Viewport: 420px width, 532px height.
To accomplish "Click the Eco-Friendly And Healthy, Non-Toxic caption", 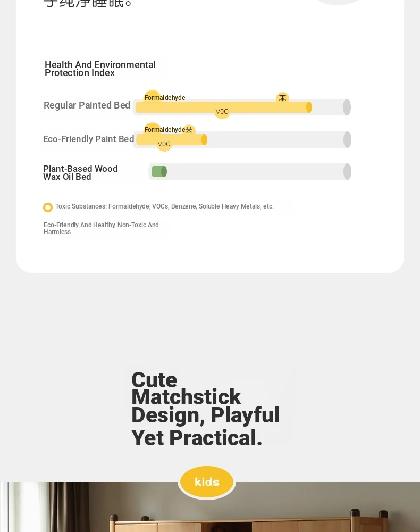I will pyautogui.click(x=101, y=228).
